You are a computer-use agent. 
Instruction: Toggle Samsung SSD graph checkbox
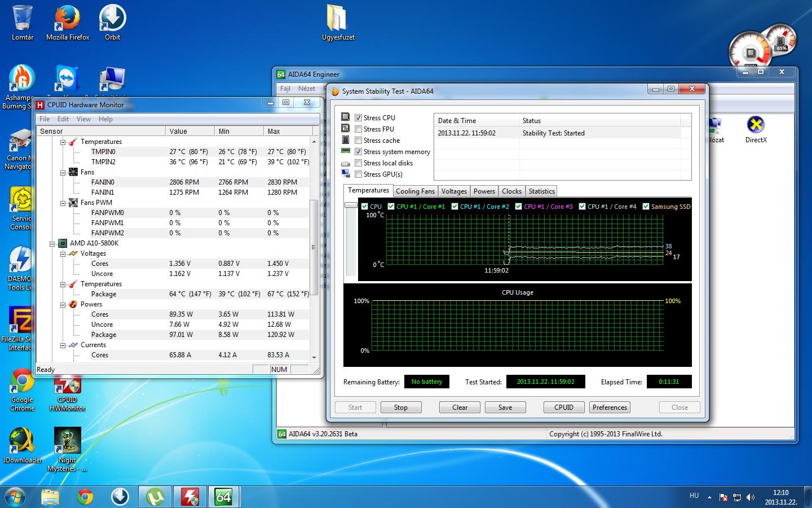pos(646,206)
